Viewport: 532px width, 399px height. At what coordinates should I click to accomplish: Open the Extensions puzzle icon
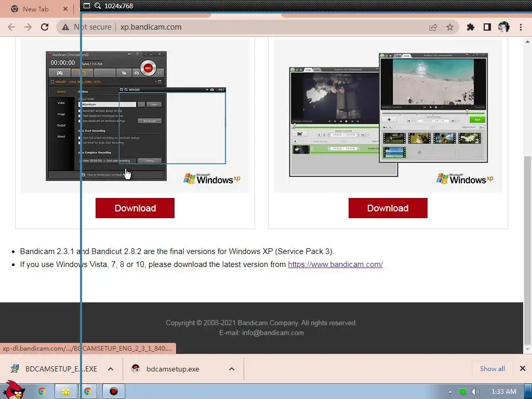(x=471, y=27)
